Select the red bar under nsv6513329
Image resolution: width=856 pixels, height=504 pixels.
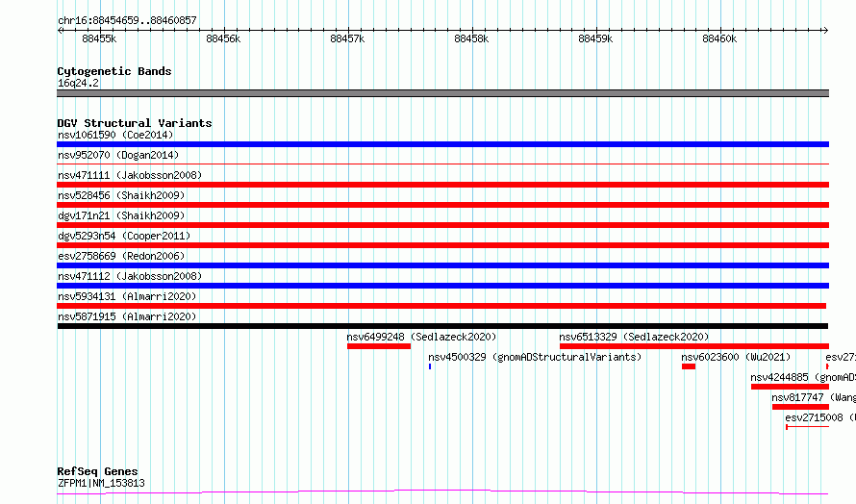coord(694,346)
